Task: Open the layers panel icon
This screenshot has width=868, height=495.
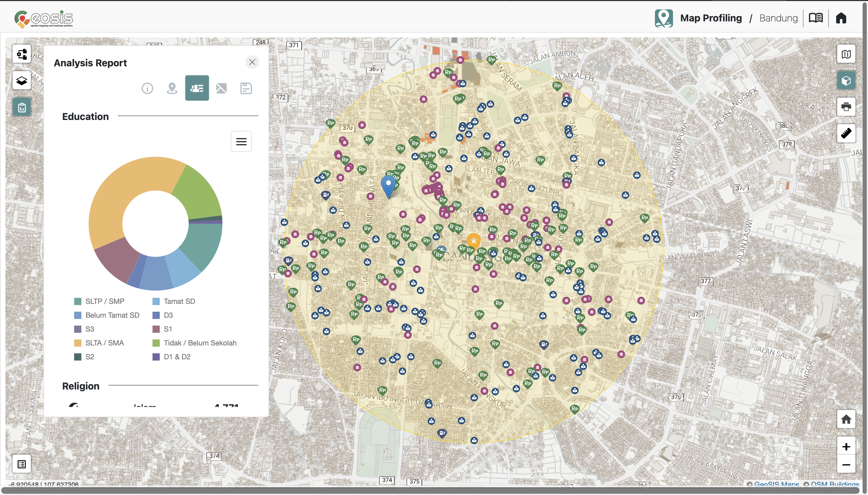Action: click(x=22, y=80)
